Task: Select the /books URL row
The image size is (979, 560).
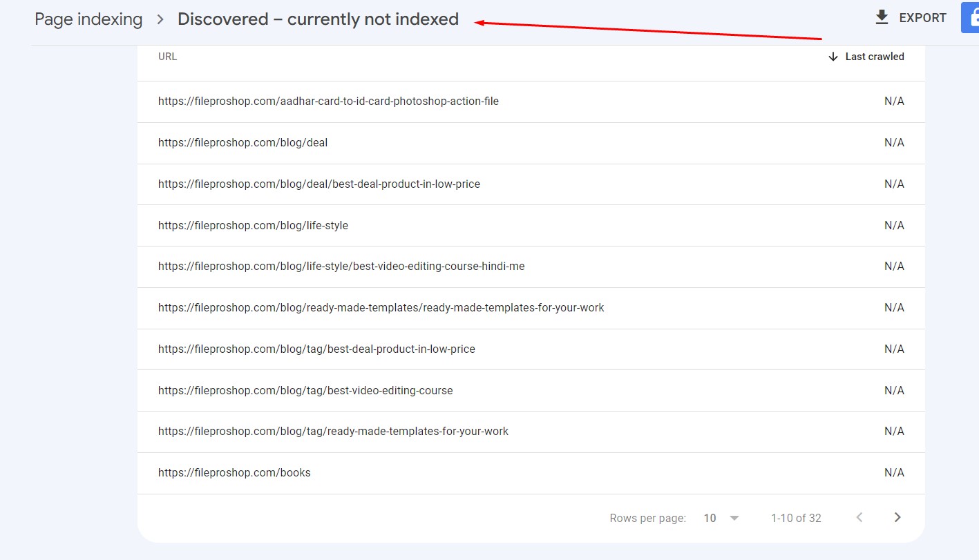Action: click(x=234, y=473)
